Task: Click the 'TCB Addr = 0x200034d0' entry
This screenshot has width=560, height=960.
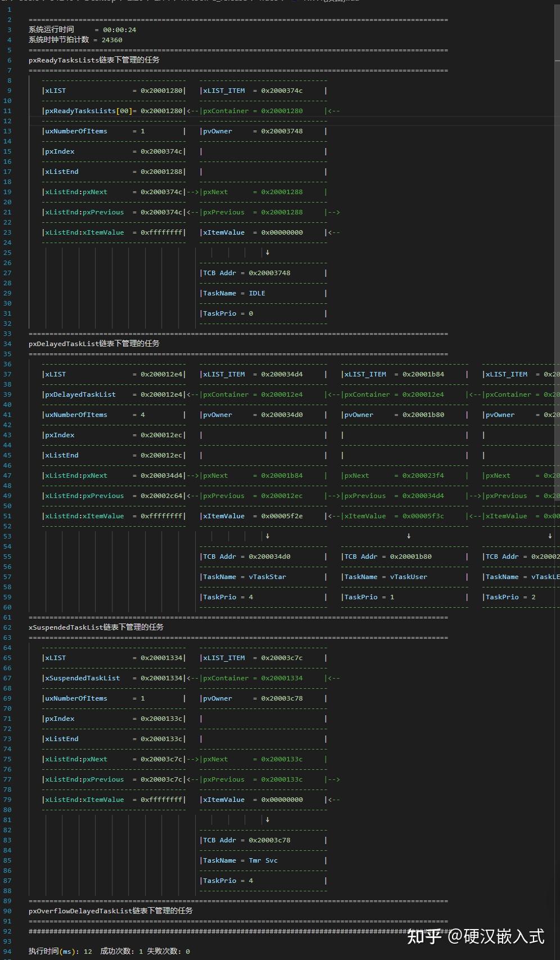Action: tap(247, 557)
